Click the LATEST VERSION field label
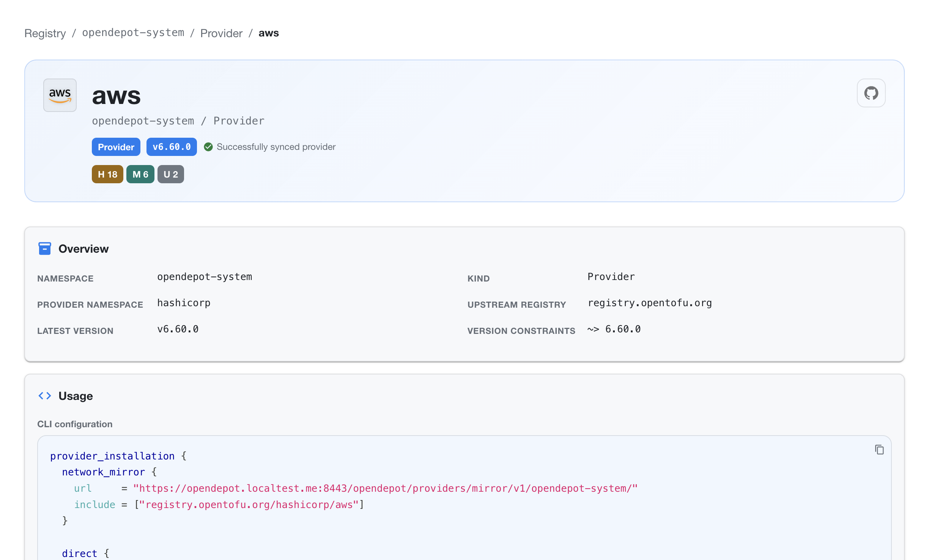929x560 pixels. tap(75, 331)
